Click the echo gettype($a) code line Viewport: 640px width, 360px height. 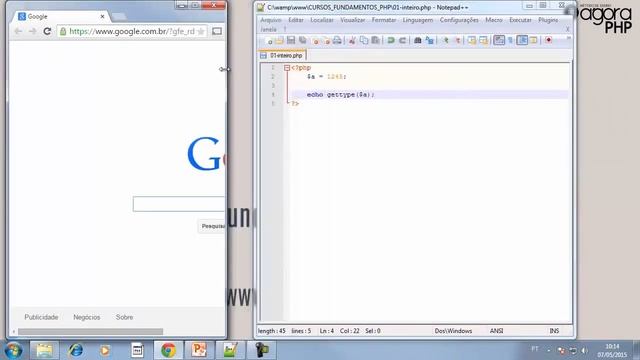pos(340,95)
